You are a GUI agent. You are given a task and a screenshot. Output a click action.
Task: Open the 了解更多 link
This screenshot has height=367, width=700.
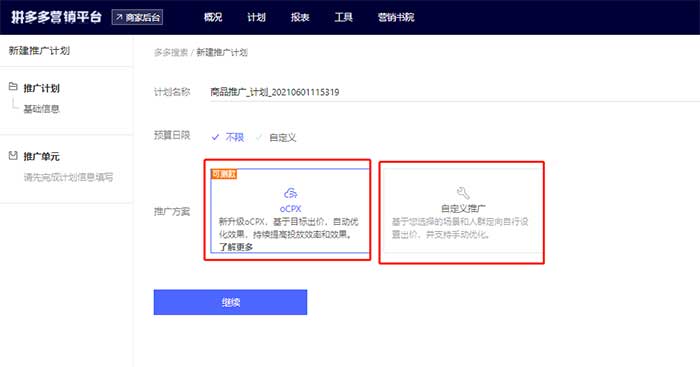point(236,247)
